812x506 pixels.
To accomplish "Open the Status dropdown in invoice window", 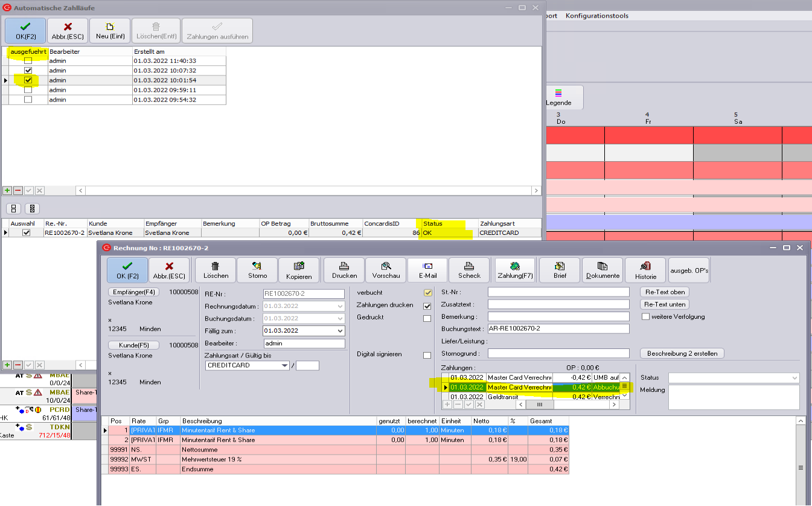I will tap(794, 378).
